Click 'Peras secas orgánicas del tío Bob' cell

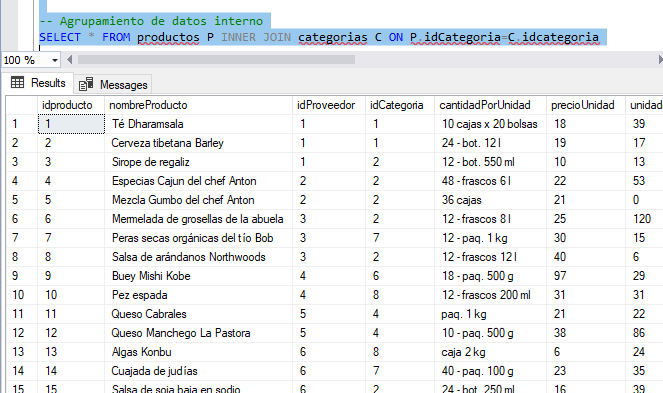(x=198, y=238)
